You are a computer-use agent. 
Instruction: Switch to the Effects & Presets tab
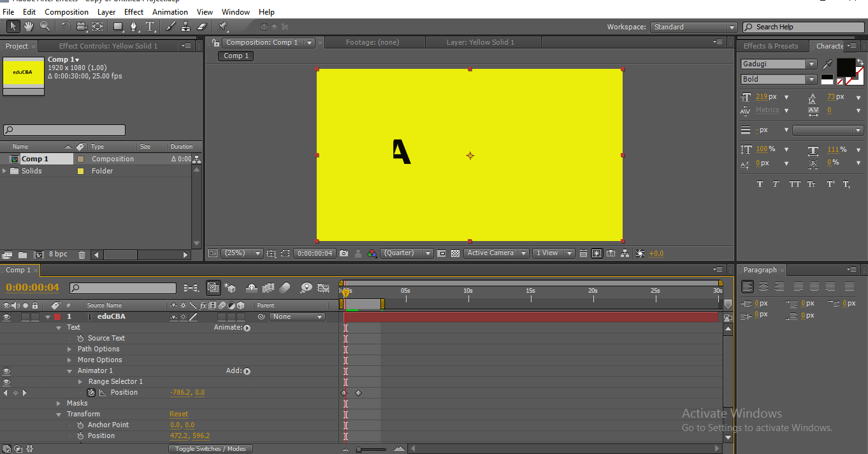pyautogui.click(x=770, y=46)
